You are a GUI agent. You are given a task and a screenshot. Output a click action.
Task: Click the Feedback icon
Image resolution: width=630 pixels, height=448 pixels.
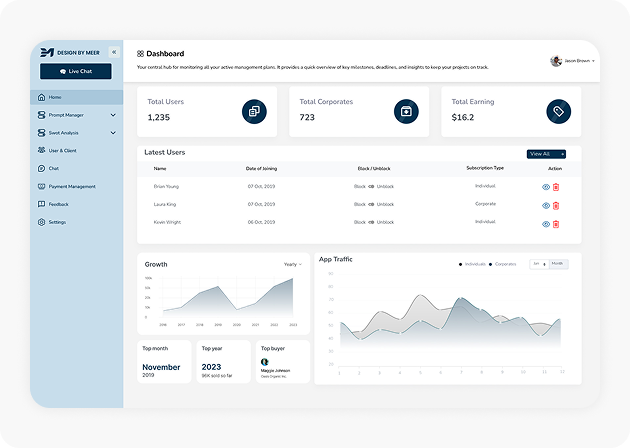[41, 204]
